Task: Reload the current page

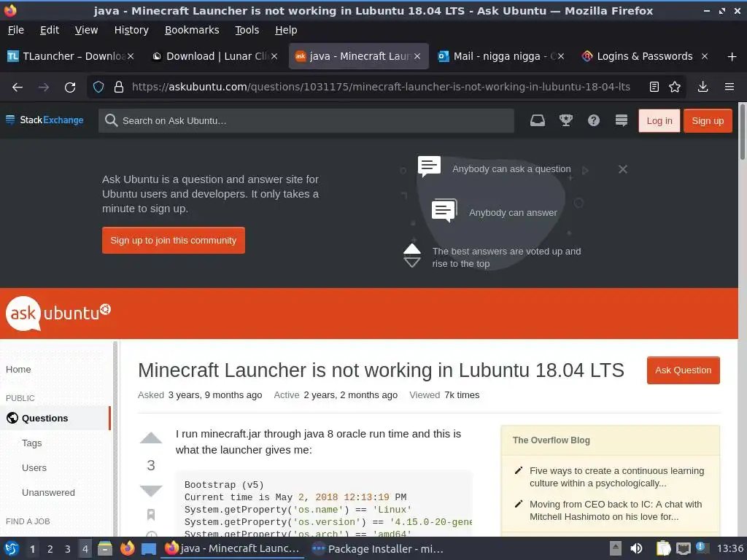Action: coord(70,87)
